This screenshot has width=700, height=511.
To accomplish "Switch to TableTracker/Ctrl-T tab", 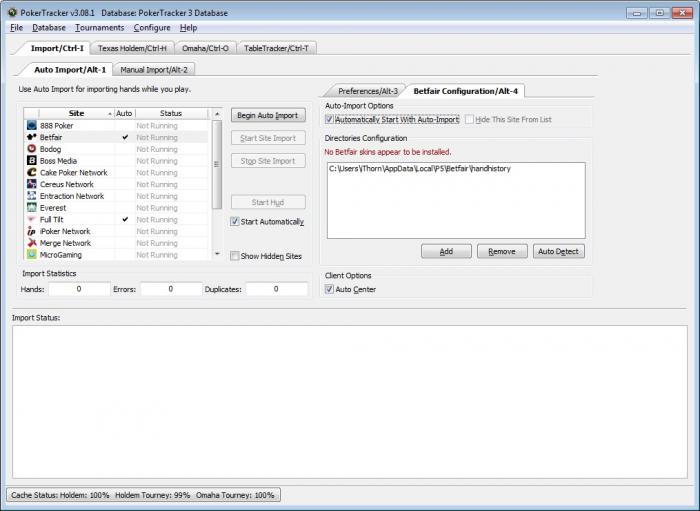I will click(276, 48).
